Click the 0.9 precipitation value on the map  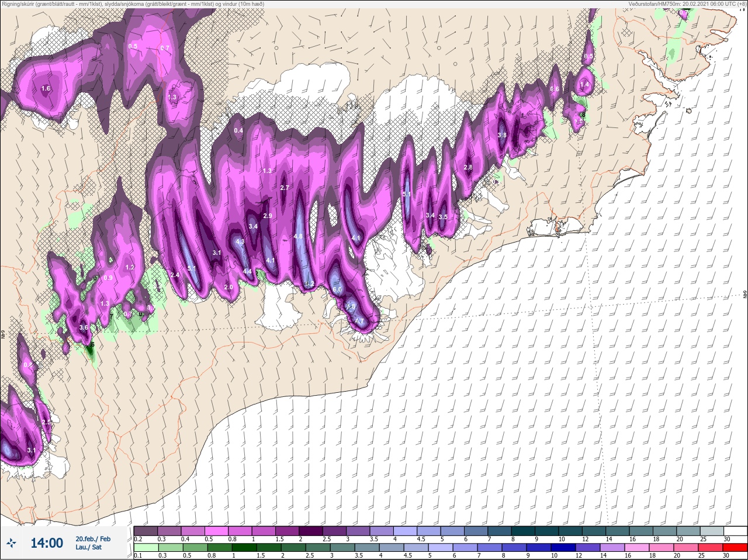[108, 278]
